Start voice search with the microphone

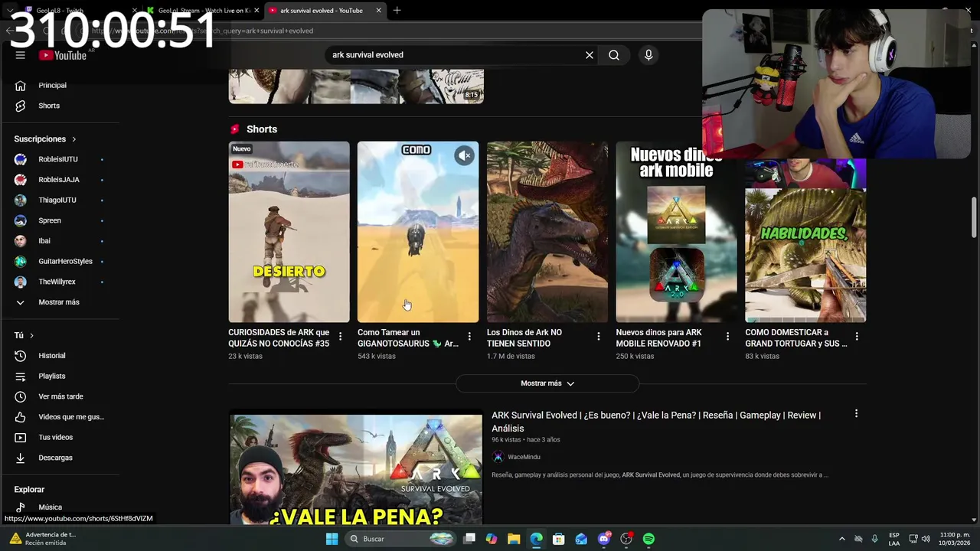tap(648, 55)
